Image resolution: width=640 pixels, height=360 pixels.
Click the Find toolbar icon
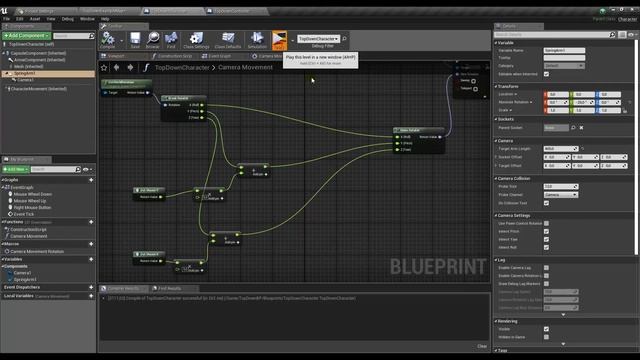pos(171,40)
